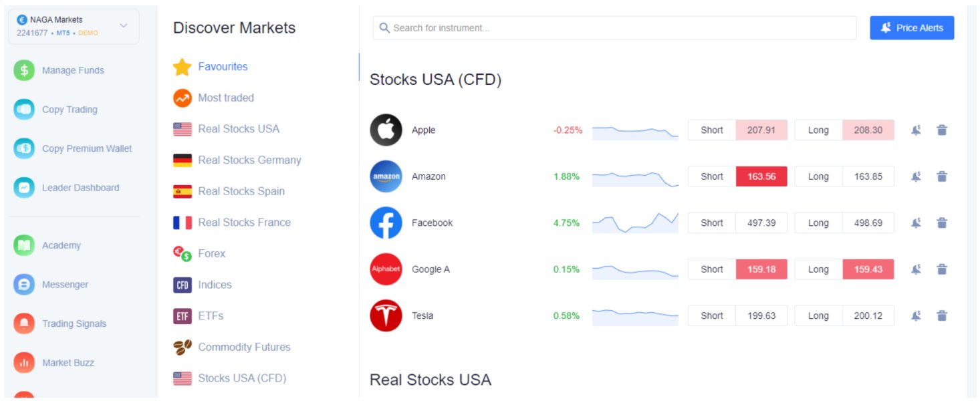The height and width of the screenshot is (401, 980).
Task: Open Real Stocks Germany category
Action: click(249, 160)
